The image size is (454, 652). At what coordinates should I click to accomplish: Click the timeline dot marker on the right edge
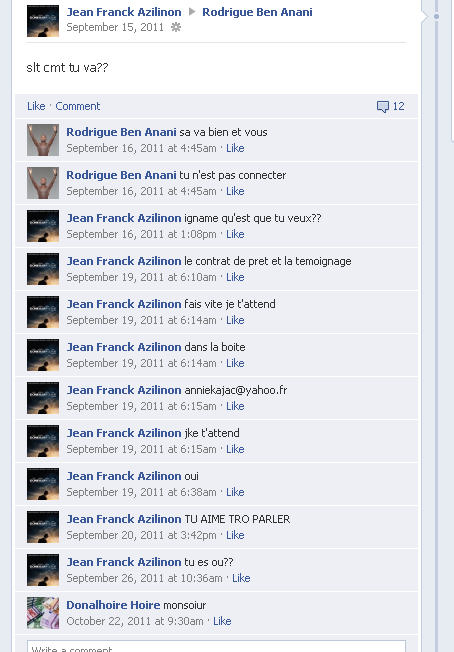(x=436, y=17)
